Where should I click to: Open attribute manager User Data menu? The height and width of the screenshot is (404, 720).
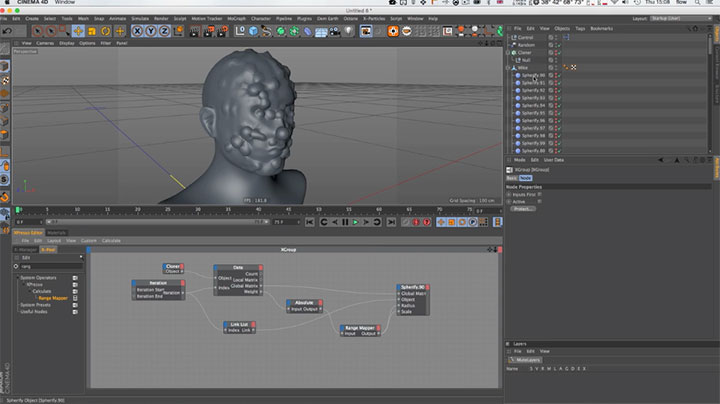point(553,160)
